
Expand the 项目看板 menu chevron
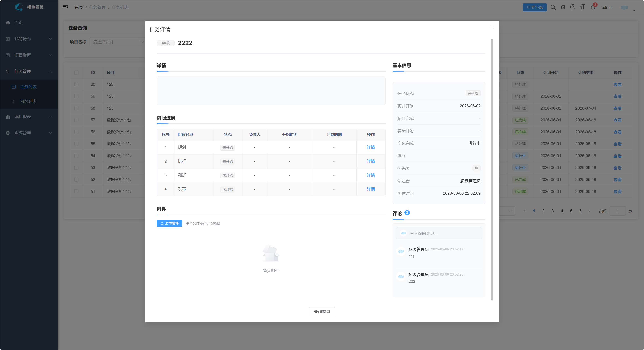click(51, 55)
